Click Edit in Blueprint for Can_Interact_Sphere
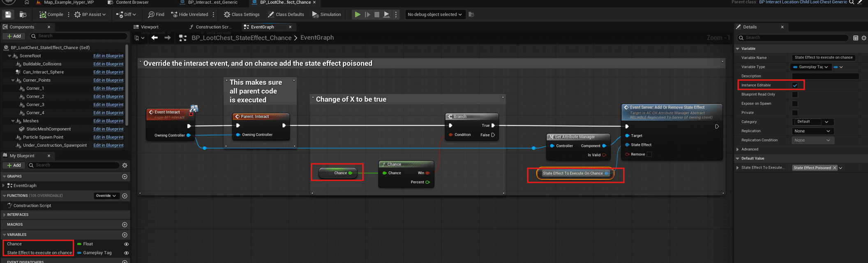 pos(108,72)
